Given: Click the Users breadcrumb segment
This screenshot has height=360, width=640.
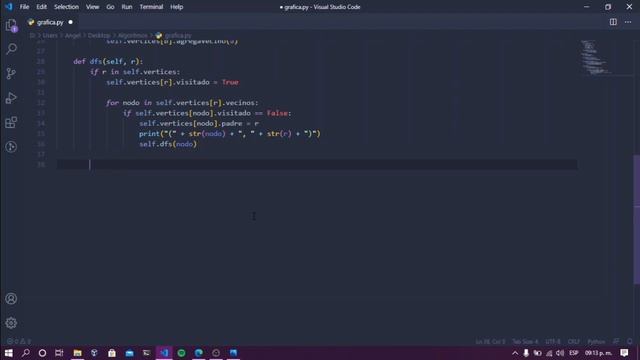Looking at the screenshot, I should (50, 36).
